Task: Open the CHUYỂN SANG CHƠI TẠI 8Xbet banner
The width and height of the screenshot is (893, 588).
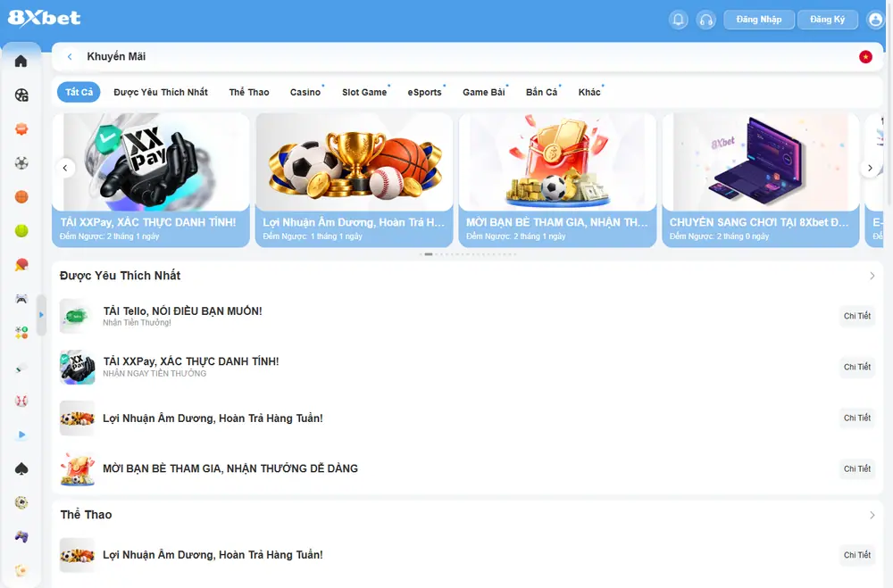Action: [x=761, y=180]
